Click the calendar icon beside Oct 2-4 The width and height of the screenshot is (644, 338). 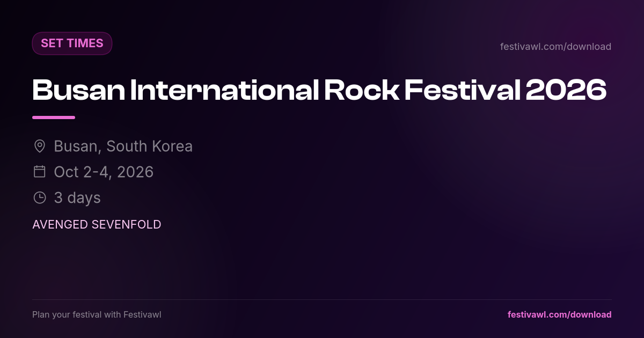coord(39,172)
